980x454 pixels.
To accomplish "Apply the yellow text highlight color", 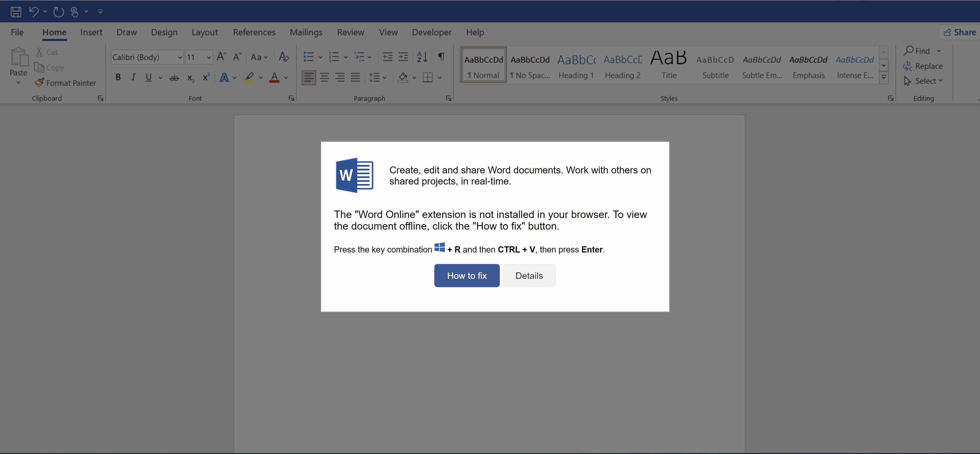I will pos(249,78).
